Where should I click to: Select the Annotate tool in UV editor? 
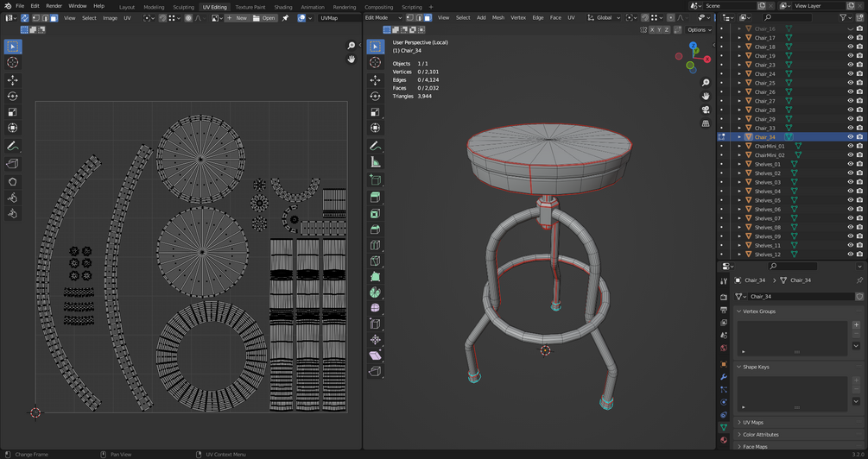(x=13, y=147)
